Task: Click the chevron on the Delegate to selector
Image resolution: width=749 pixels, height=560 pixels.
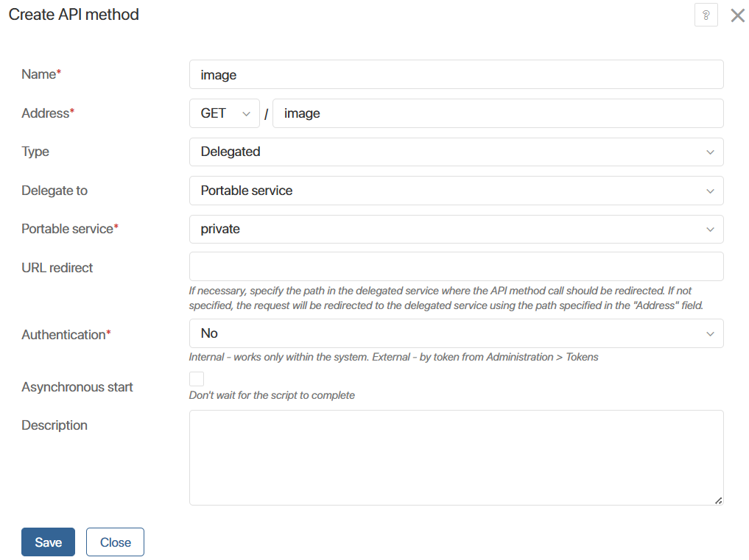Action: point(711,191)
